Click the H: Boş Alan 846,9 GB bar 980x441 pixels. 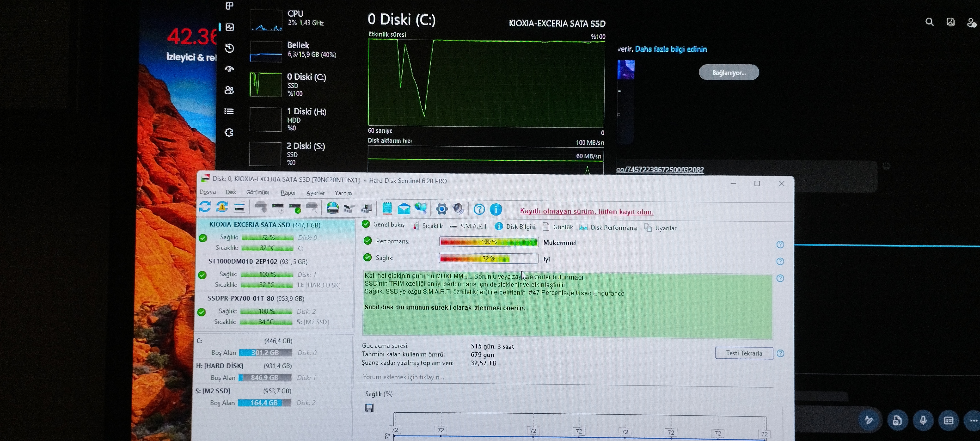pos(265,377)
